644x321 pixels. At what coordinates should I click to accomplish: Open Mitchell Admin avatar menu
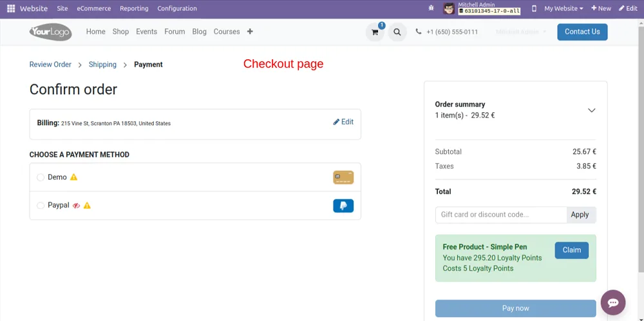(449, 8)
